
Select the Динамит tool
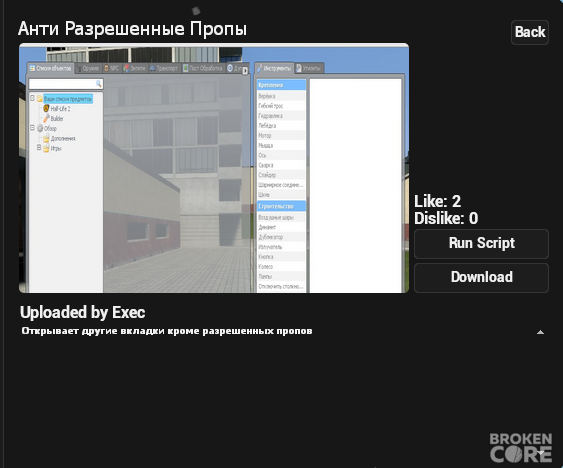tap(281, 227)
